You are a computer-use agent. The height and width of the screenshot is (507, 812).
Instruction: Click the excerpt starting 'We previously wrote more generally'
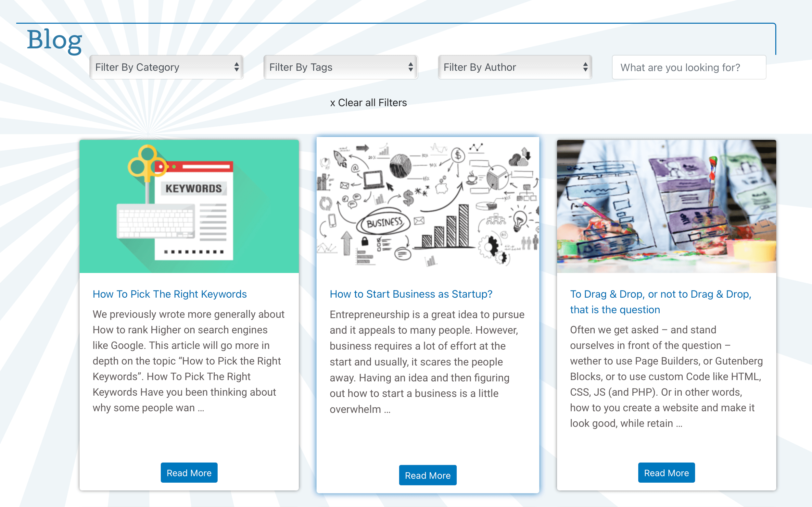[x=189, y=361]
